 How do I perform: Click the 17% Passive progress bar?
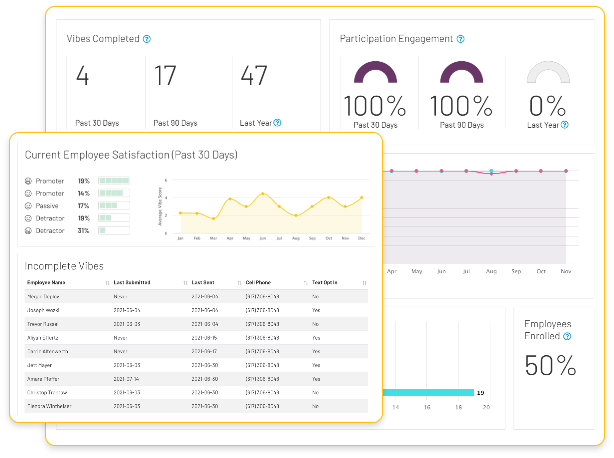[114, 205]
